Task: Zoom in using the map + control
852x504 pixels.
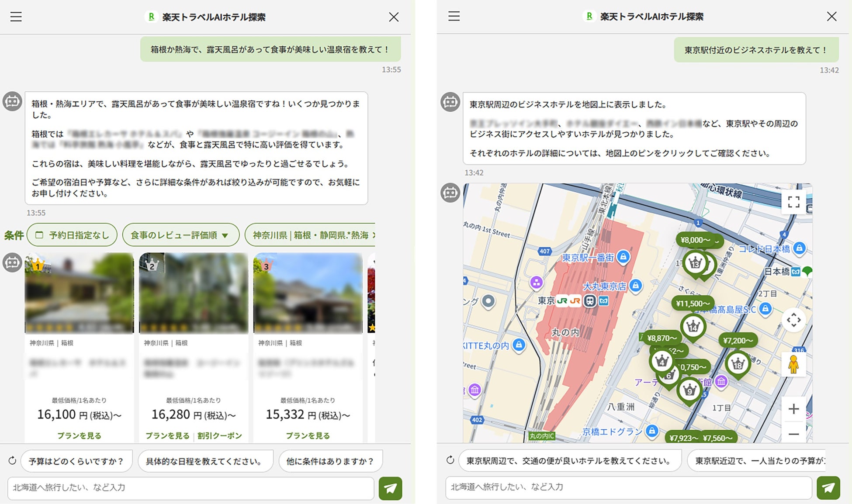Action: coord(793,409)
